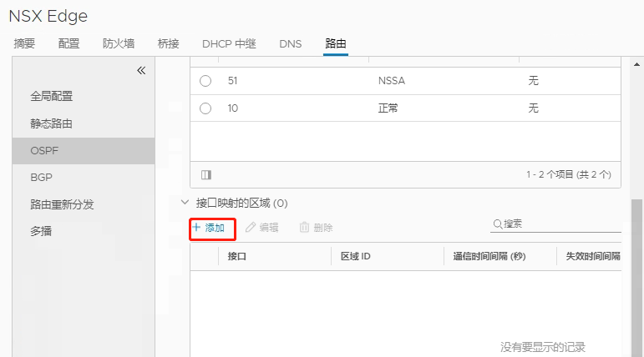Click the 编辑 button label
This screenshot has width=644, height=357.
(x=269, y=228)
